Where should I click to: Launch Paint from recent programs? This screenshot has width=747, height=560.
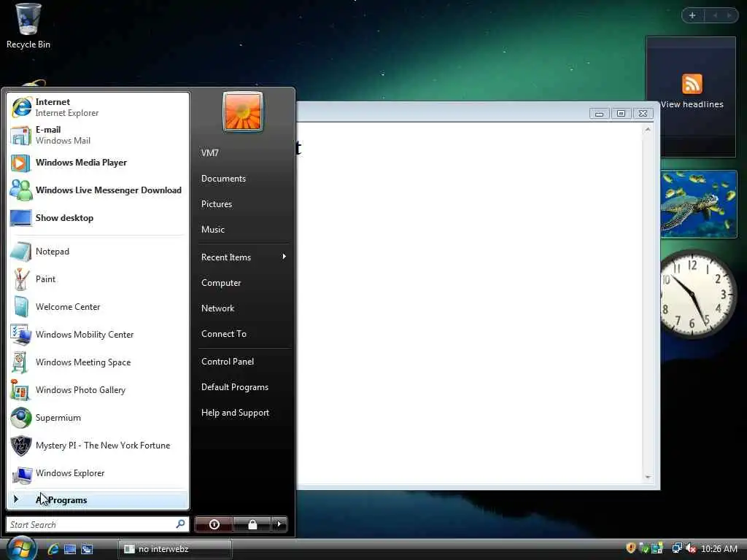click(x=98, y=279)
